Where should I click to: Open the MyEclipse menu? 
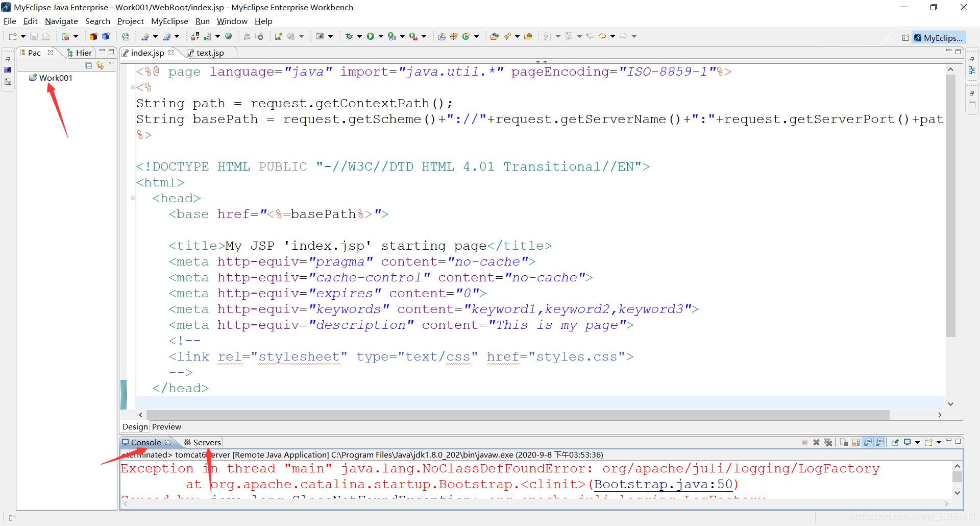point(169,21)
